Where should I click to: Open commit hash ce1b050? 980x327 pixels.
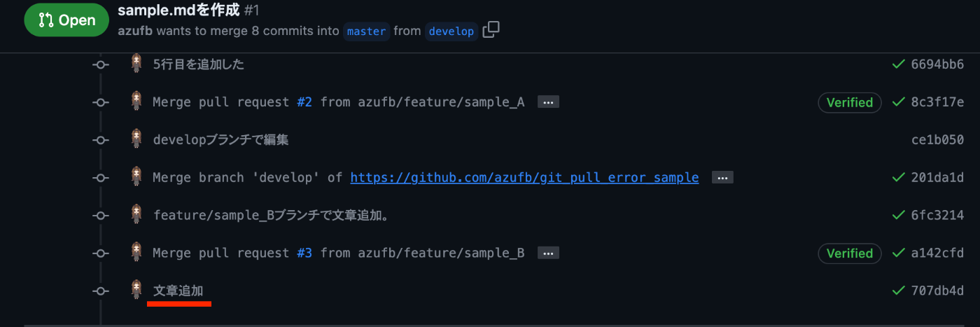click(937, 140)
